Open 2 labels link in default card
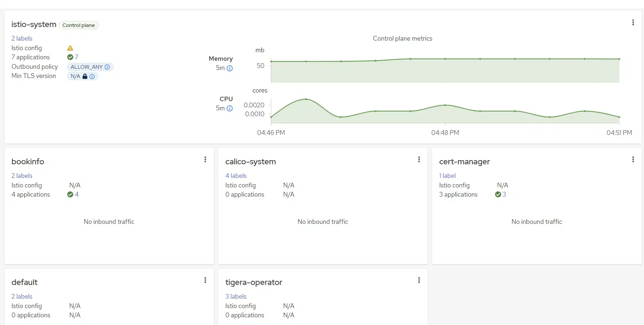 (22, 297)
